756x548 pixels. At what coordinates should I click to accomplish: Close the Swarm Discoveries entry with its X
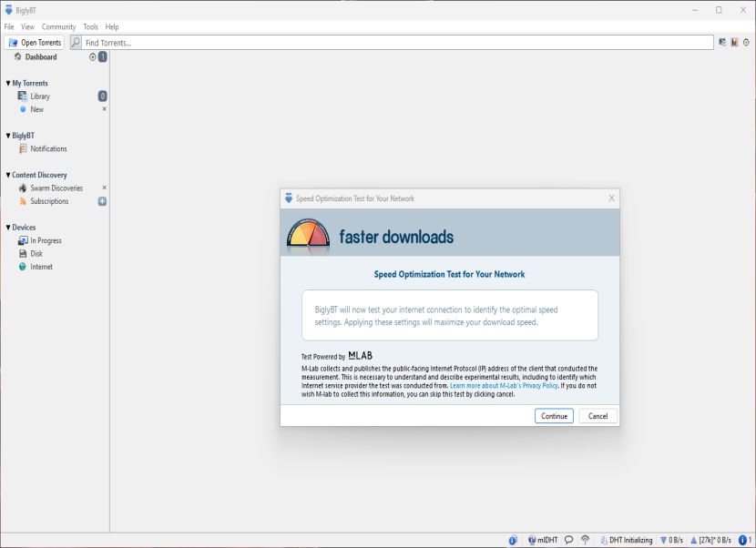click(x=104, y=188)
